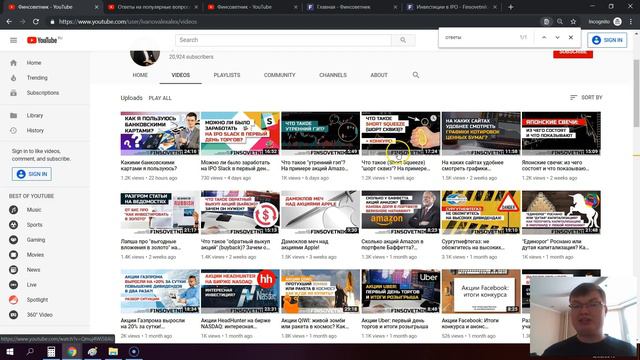Open Gaming under Best of YouTube
640x360 pixels.
pyautogui.click(x=36, y=240)
